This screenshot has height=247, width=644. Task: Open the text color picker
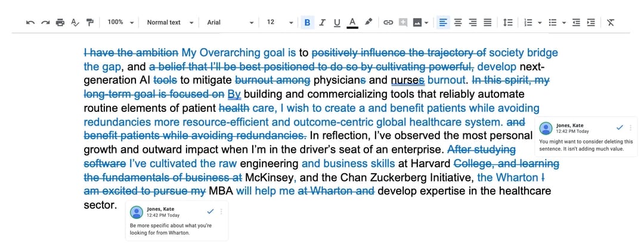pos(352,23)
